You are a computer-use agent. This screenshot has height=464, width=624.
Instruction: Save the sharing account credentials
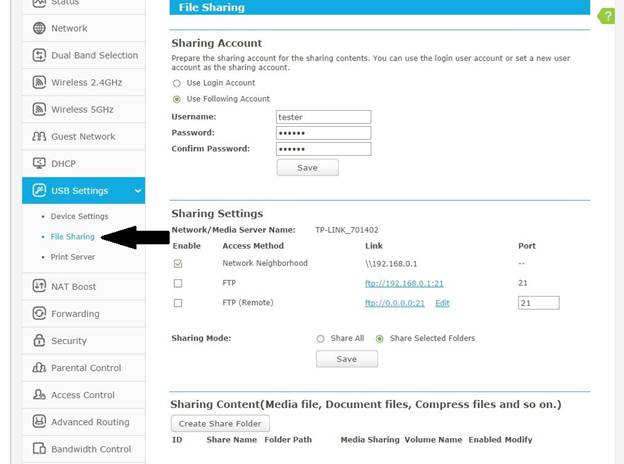(x=308, y=168)
